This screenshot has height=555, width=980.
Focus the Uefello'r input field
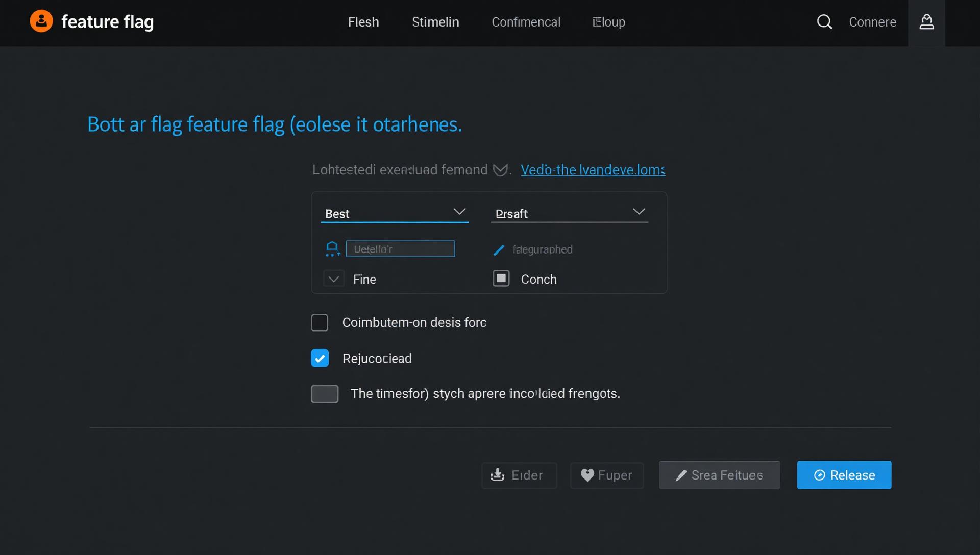click(x=400, y=249)
